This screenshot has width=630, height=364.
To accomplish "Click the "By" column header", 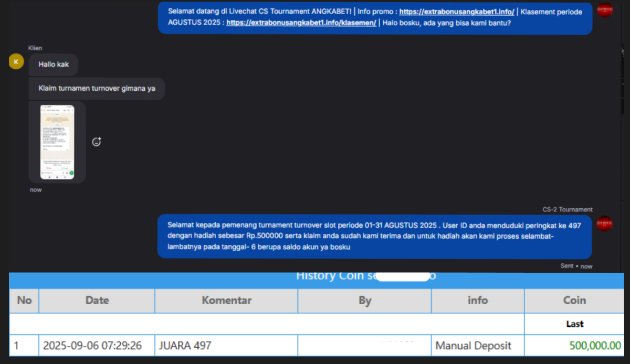I will point(365,301).
